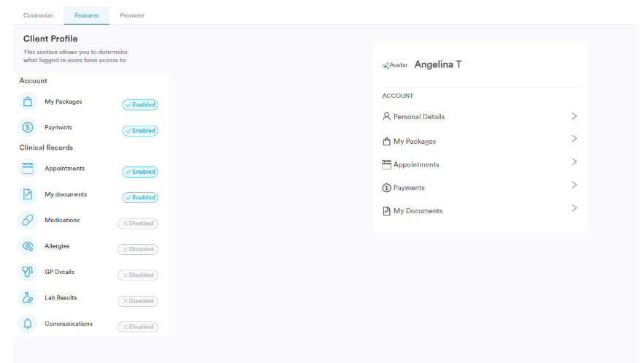The height and width of the screenshot is (363, 644).
Task: Click the My Packages shopping bag icon
Action: pos(28,102)
